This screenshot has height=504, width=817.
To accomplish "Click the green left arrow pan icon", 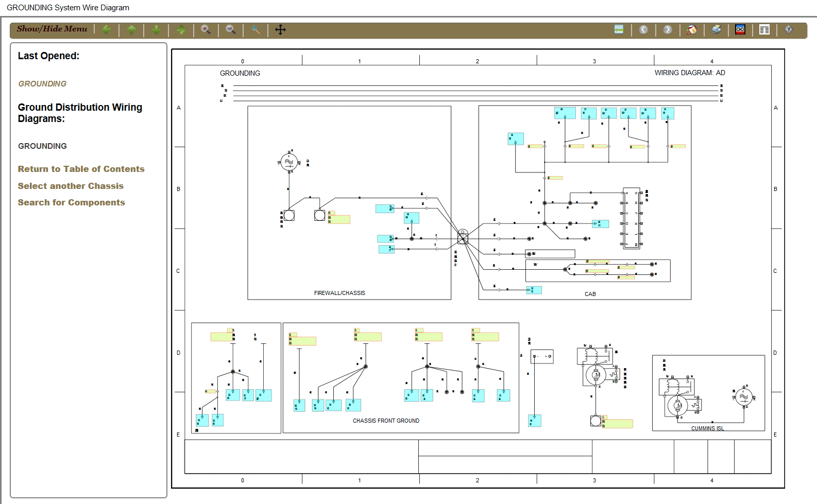I will pos(107,30).
